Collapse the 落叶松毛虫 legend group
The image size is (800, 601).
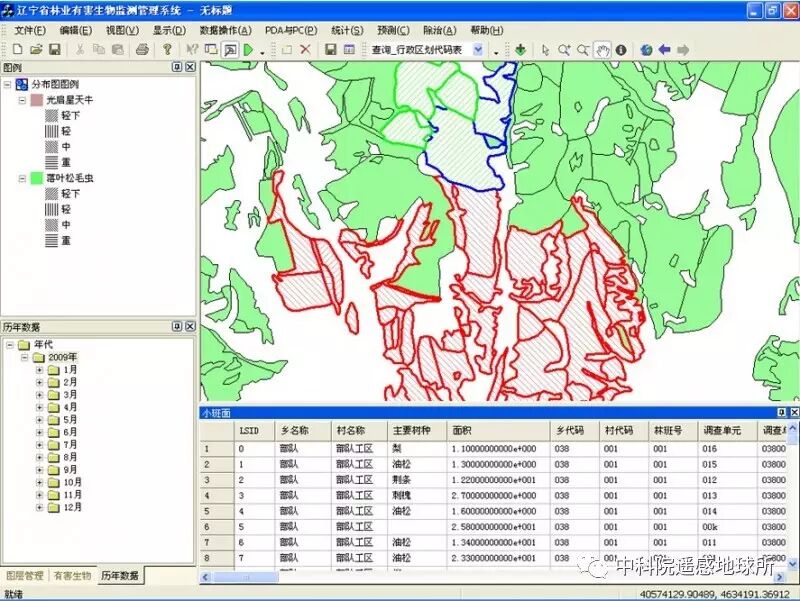pos(22,178)
